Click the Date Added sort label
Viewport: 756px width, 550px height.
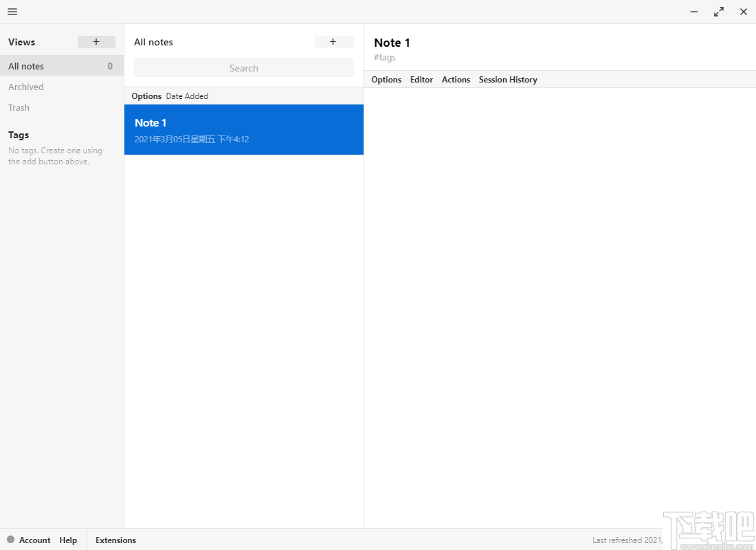coord(187,96)
